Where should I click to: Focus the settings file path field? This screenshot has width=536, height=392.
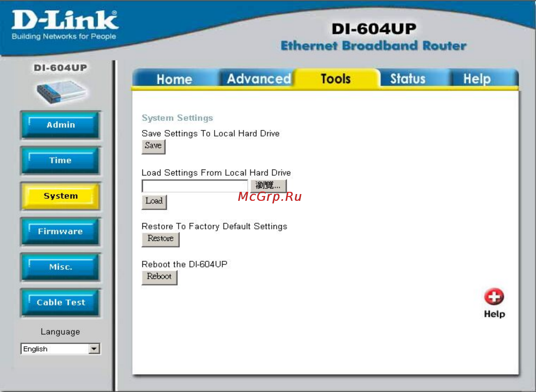(195, 186)
